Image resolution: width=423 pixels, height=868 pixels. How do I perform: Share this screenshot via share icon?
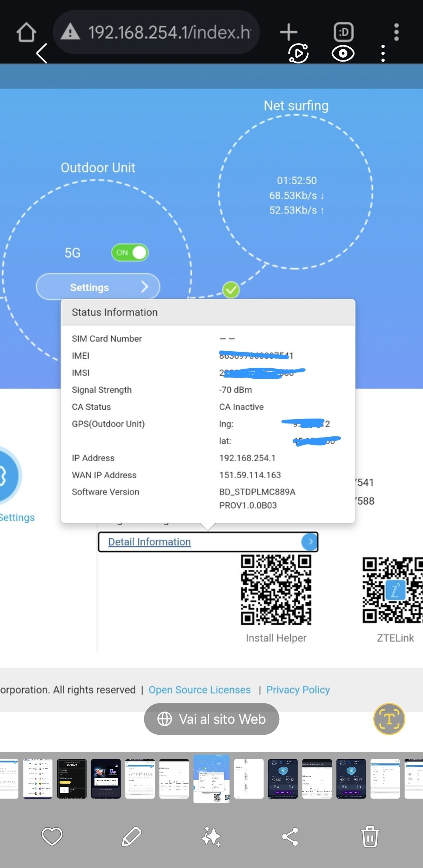coord(290,836)
